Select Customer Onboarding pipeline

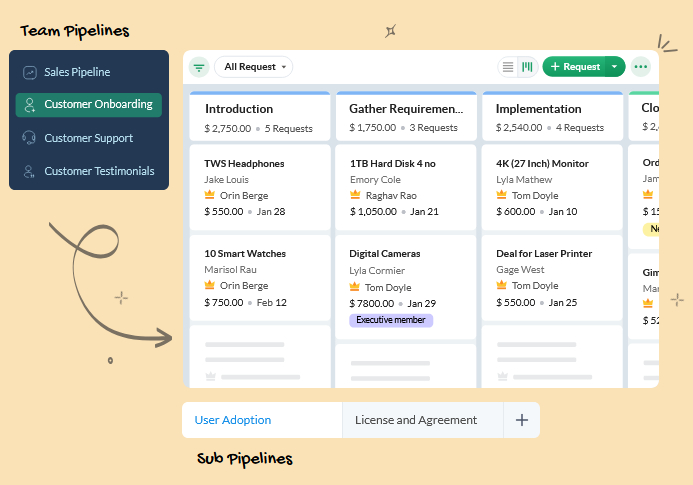coord(88,105)
